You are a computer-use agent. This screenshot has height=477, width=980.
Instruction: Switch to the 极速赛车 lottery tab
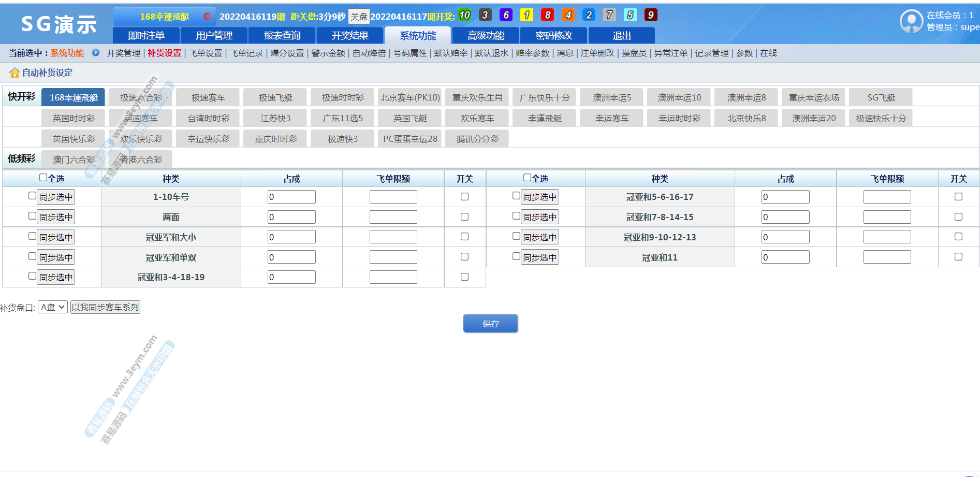point(208,98)
